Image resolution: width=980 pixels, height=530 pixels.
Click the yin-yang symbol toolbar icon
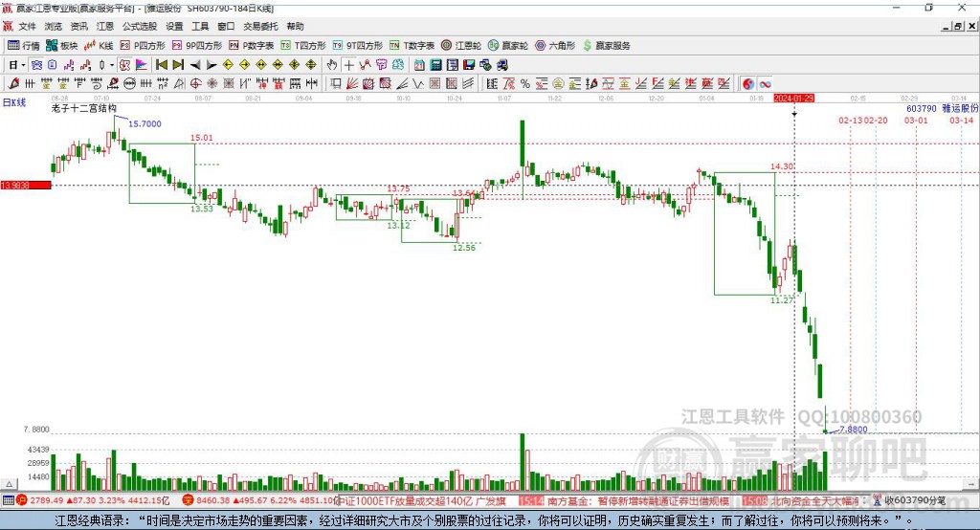pyautogui.click(x=748, y=84)
